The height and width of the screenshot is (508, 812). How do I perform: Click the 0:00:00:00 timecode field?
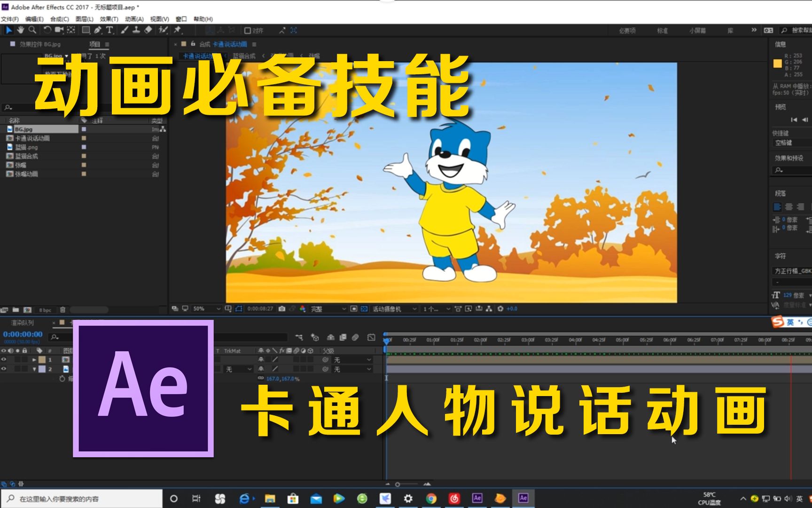[x=23, y=334]
